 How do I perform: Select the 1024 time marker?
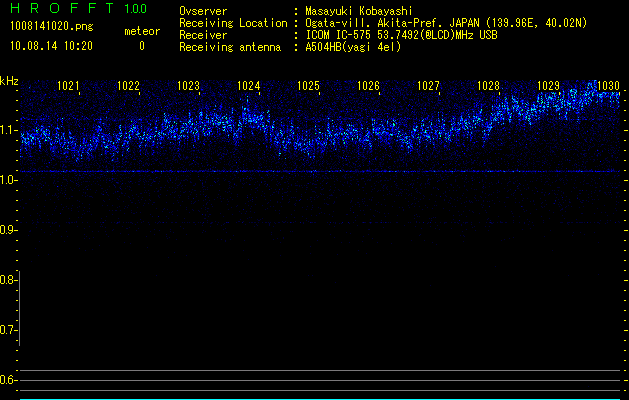point(249,87)
